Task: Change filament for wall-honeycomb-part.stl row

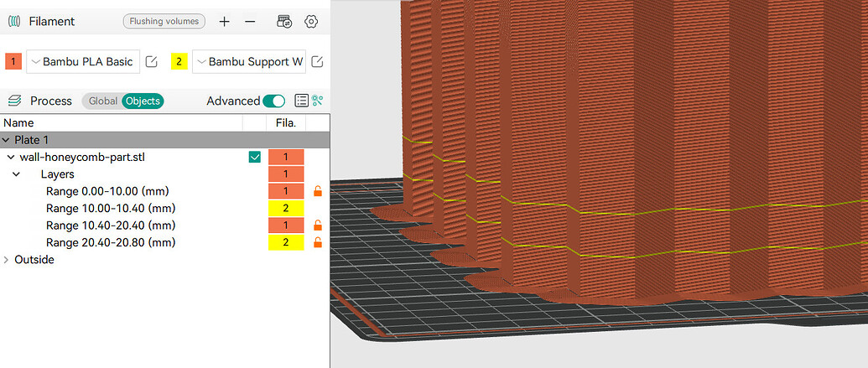Action: [x=286, y=157]
